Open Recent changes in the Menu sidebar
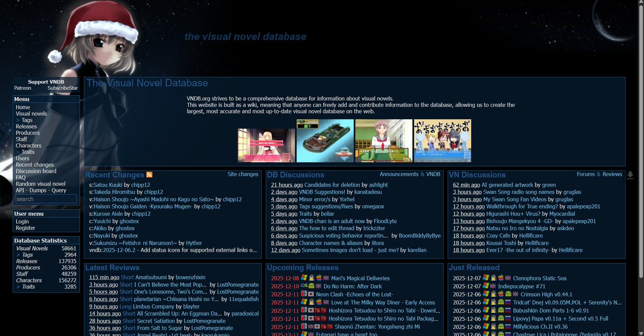 click(35, 165)
